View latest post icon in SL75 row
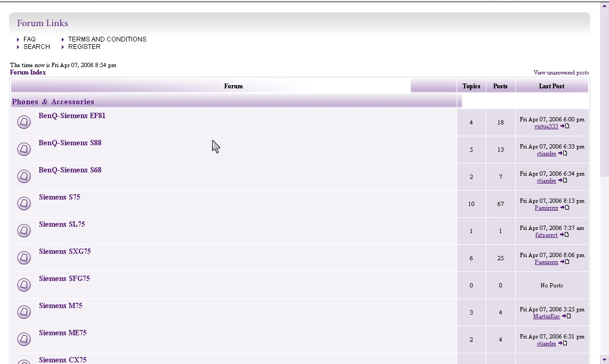This screenshot has height=364, width=609. coord(564,235)
